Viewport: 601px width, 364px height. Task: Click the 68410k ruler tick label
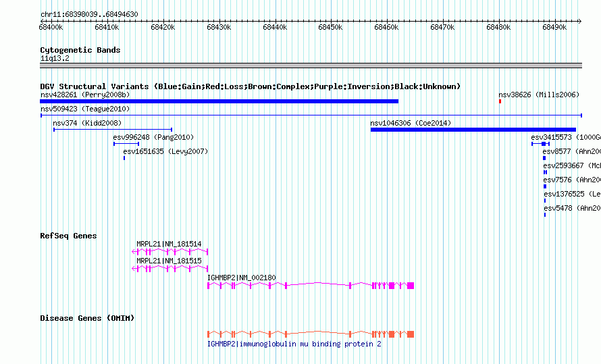(107, 27)
